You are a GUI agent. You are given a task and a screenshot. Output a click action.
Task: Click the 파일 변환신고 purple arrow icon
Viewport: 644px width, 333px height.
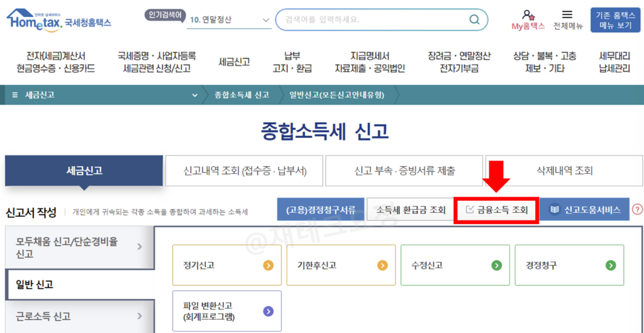268,311
